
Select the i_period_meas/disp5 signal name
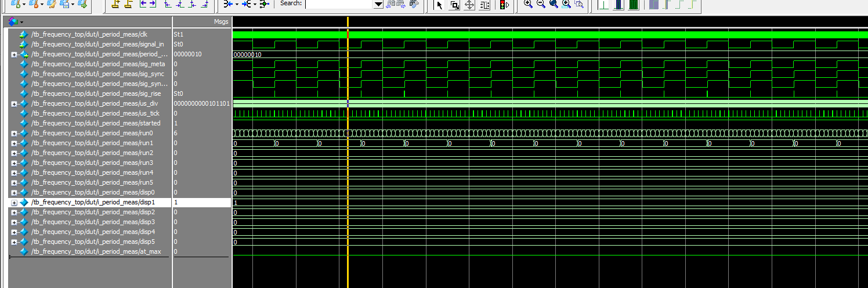click(x=93, y=242)
